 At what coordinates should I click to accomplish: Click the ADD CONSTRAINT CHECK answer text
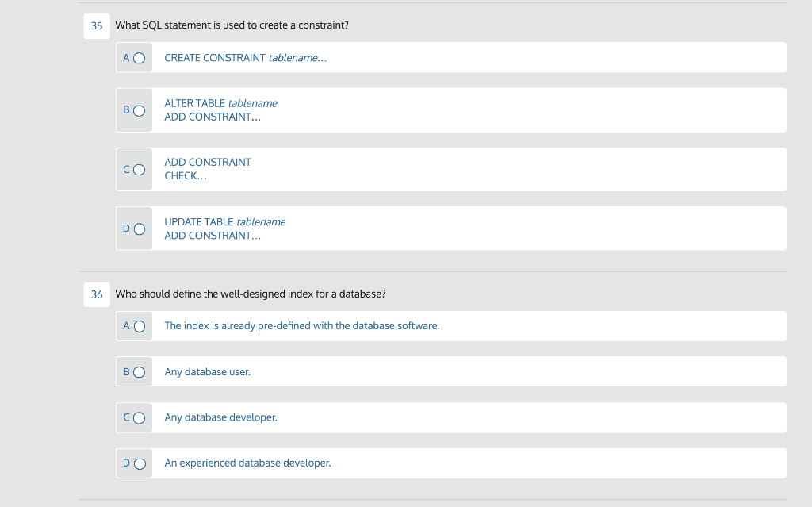pos(207,169)
